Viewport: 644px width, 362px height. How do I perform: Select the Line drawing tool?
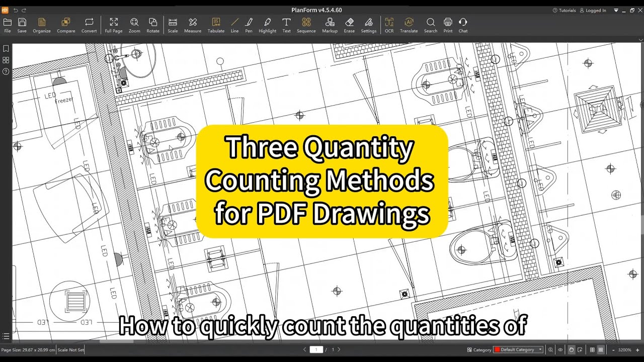[234, 25]
